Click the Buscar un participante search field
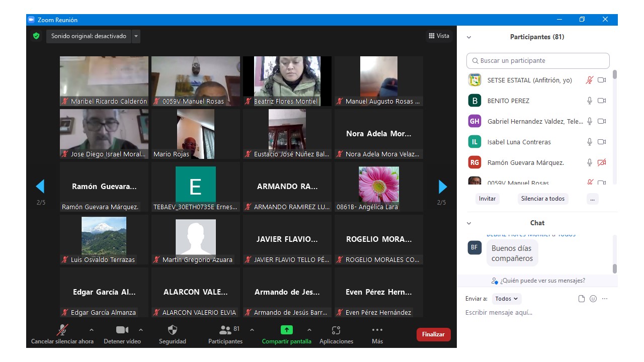644x362 pixels. (538, 61)
